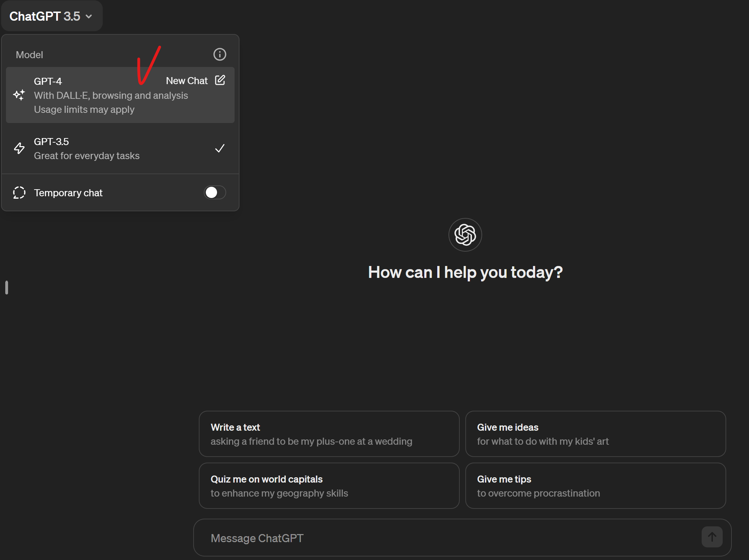Click the GPT-4 sparkle stars icon
This screenshot has height=560, width=749.
click(x=19, y=95)
